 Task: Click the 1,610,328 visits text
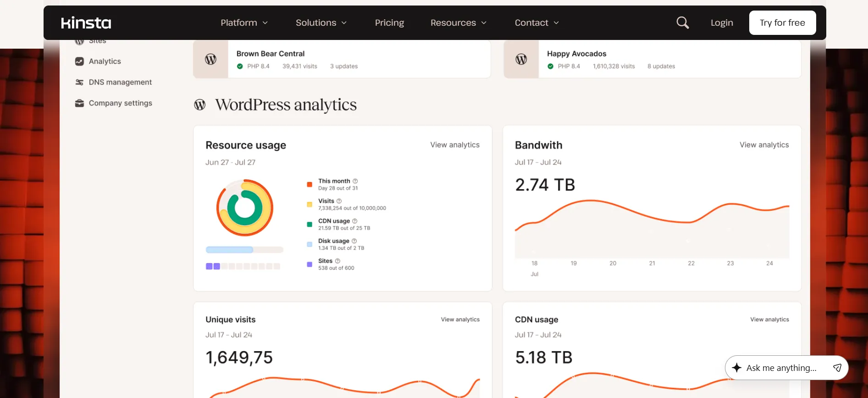coord(614,66)
